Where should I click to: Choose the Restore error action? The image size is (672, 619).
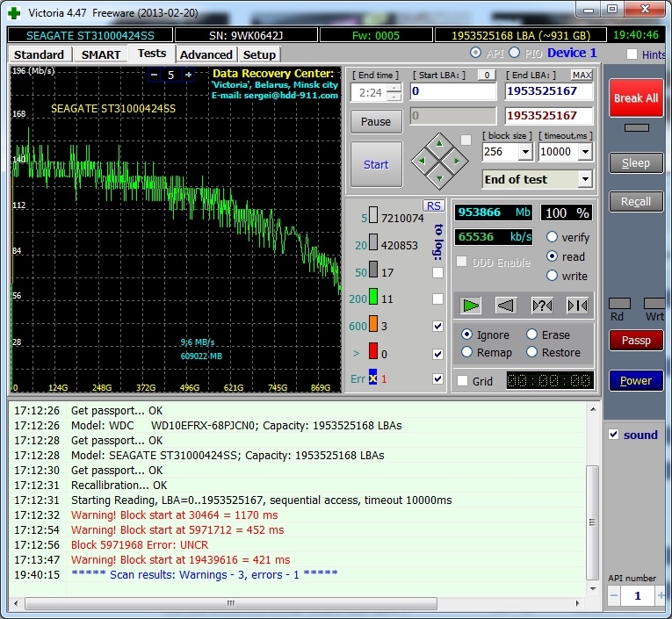[x=531, y=352]
